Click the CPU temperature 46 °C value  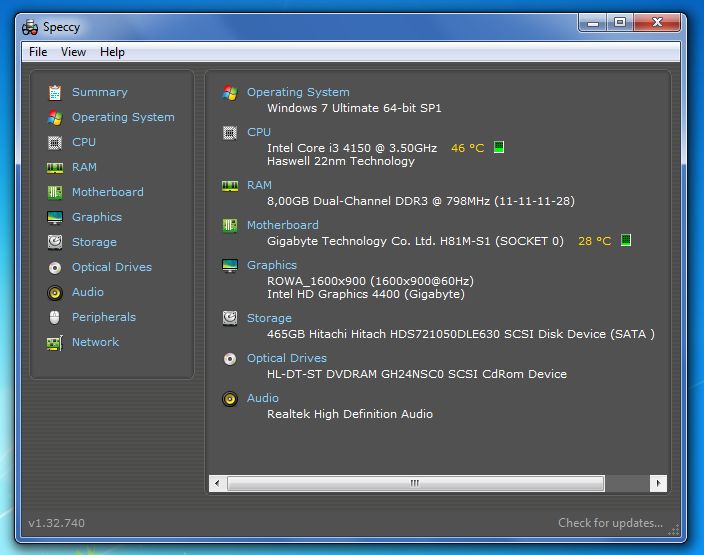tap(467, 148)
